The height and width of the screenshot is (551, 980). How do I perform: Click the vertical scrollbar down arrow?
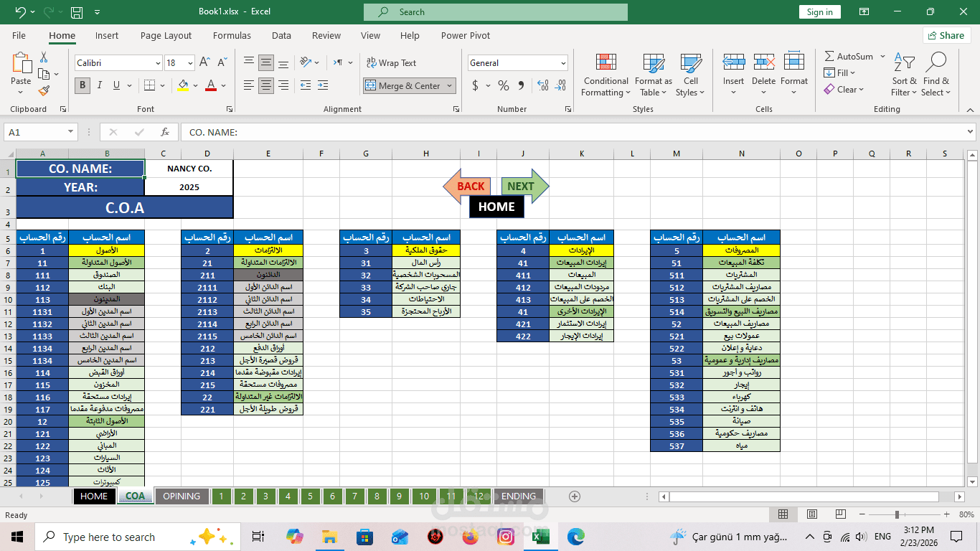click(x=973, y=481)
